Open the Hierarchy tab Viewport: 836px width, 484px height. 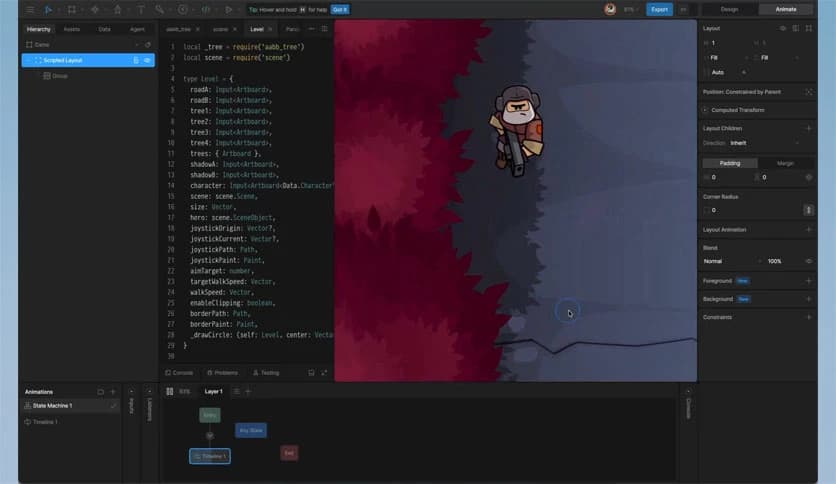(38, 29)
